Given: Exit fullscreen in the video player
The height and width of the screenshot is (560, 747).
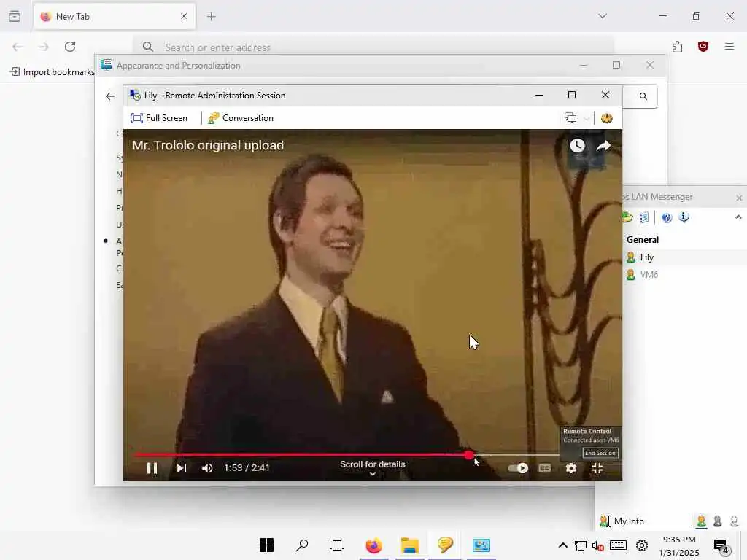Looking at the screenshot, I should coord(597,468).
